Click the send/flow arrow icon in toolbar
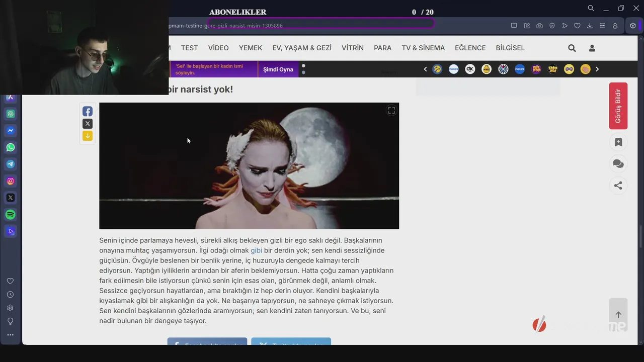This screenshot has height=362, width=644. point(565,26)
